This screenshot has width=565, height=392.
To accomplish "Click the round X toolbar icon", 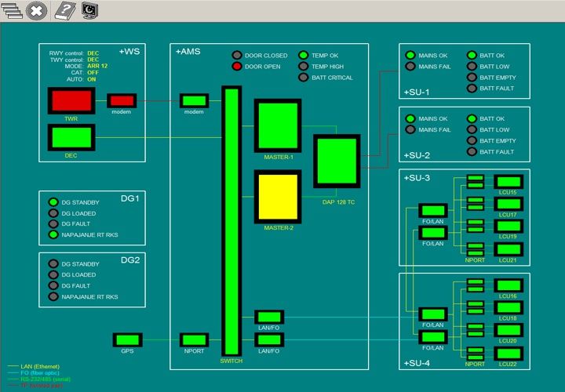I will [x=36, y=10].
